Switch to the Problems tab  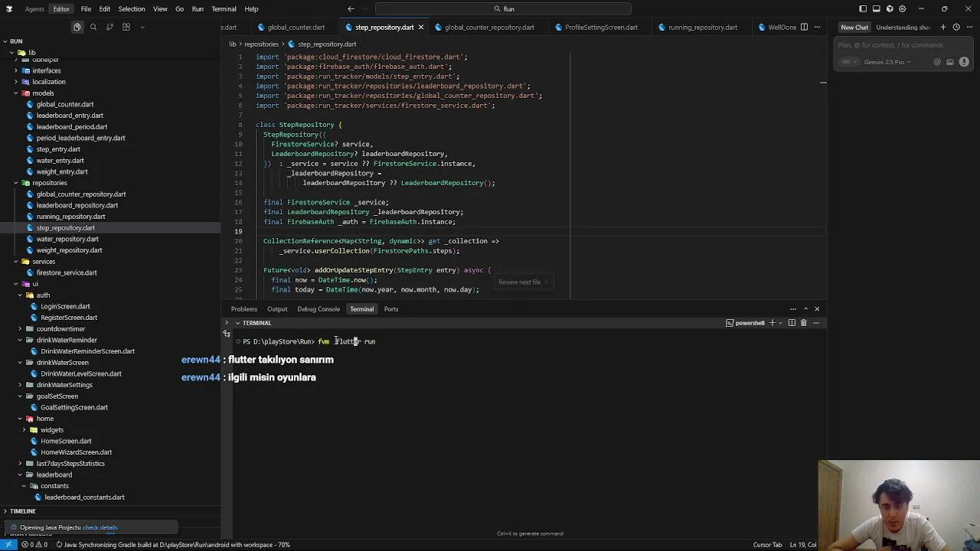pyautogui.click(x=244, y=309)
